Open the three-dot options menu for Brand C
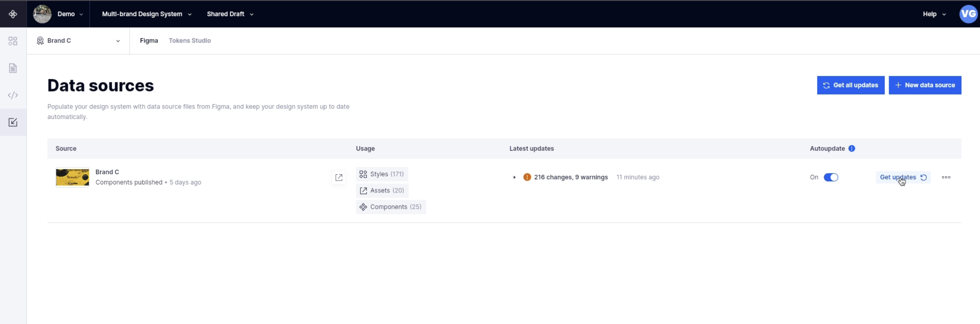 coord(947,177)
